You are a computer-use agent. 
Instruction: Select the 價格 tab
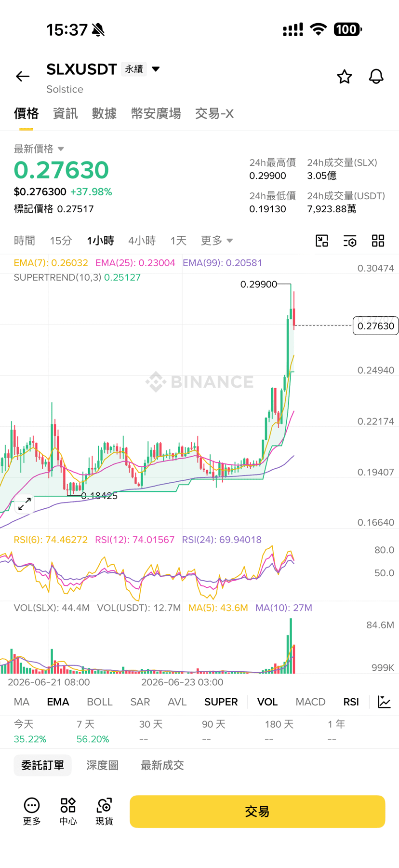26,113
